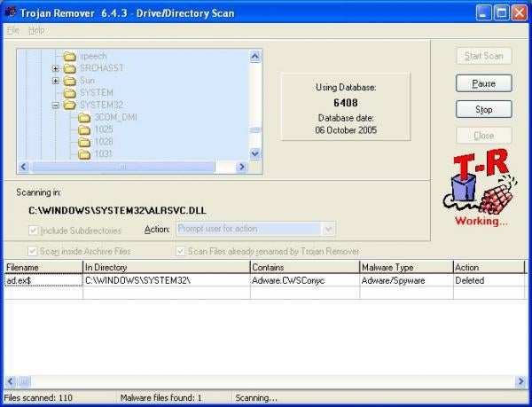This screenshot has height=407, width=532.
Task: Click the 3COM_DMI folder icon
Action: tap(84, 117)
